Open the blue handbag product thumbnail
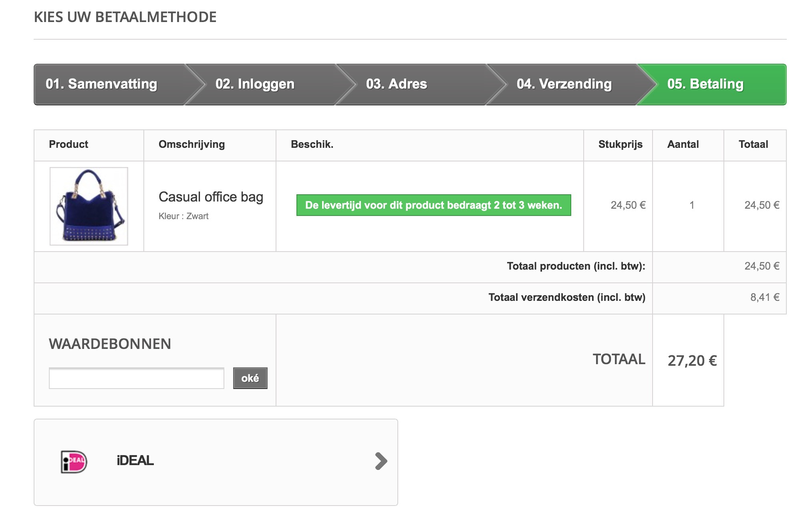Viewport: 812px width, 528px height. [89, 206]
